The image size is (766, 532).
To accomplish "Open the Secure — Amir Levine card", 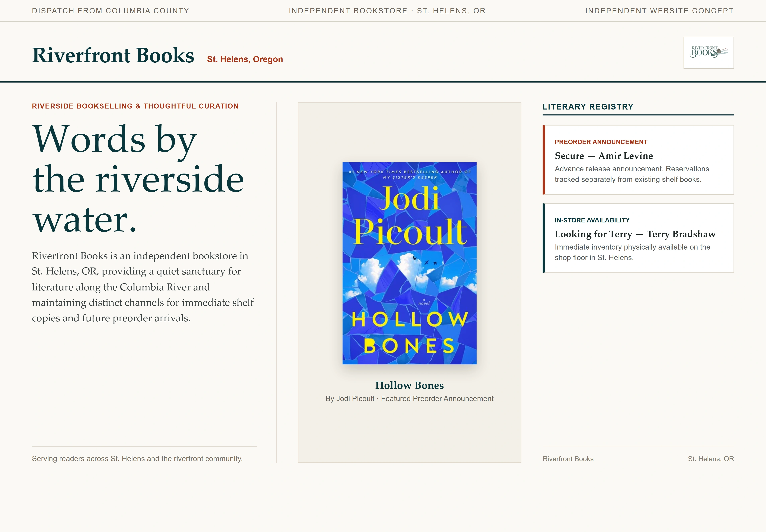I will 638,160.
